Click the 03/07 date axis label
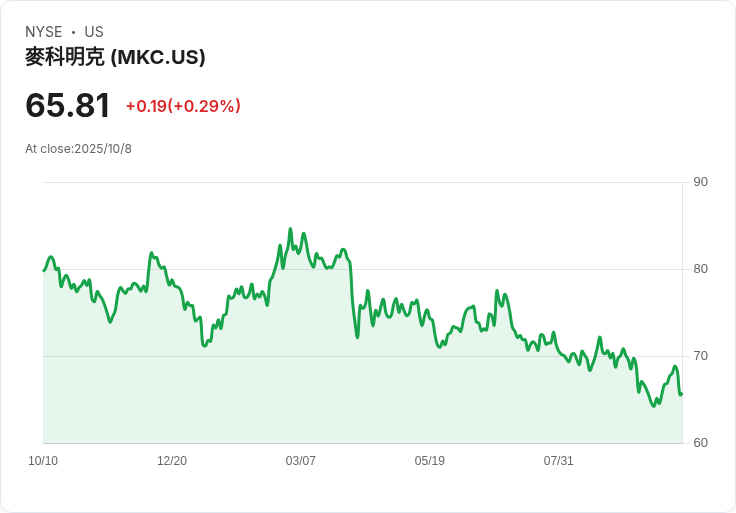The width and height of the screenshot is (736, 513). tap(300, 461)
